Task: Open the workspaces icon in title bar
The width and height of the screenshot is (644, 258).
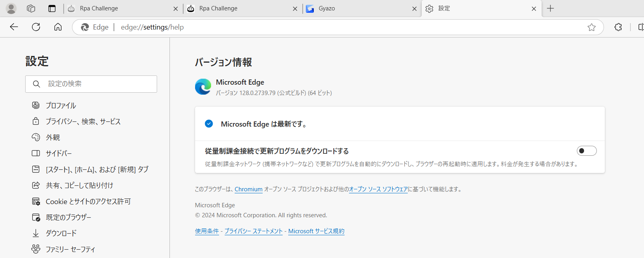Action: [31, 8]
